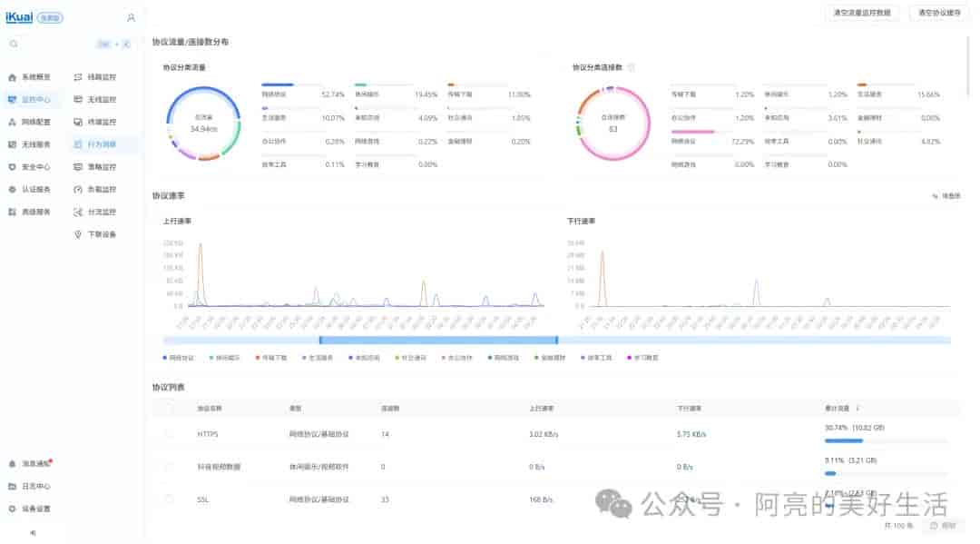This screenshot has height=544, width=980.
Task: Click the 设备设置 gear icon
Action: [x=12, y=509]
